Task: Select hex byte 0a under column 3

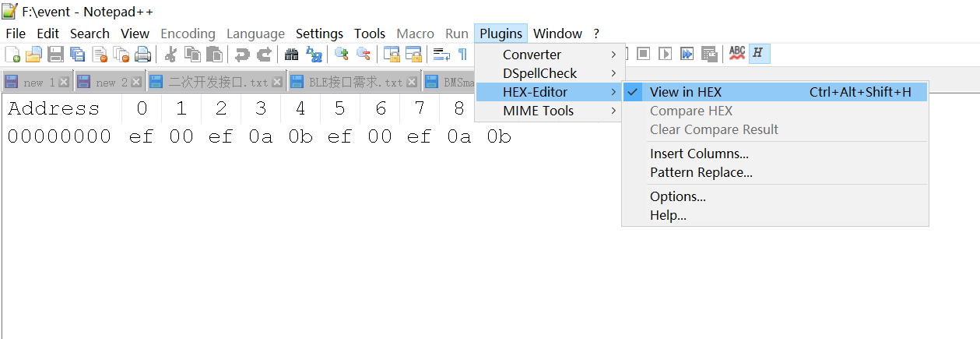Action: (x=261, y=137)
